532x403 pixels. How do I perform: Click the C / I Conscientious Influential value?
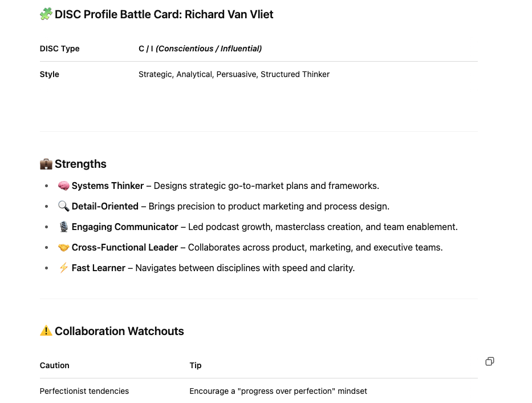pyautogui.click(x=200, y=49)
